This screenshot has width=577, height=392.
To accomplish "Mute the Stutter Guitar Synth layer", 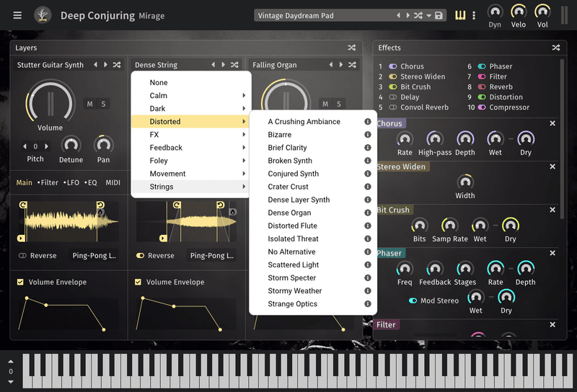I will pos(90,104).
